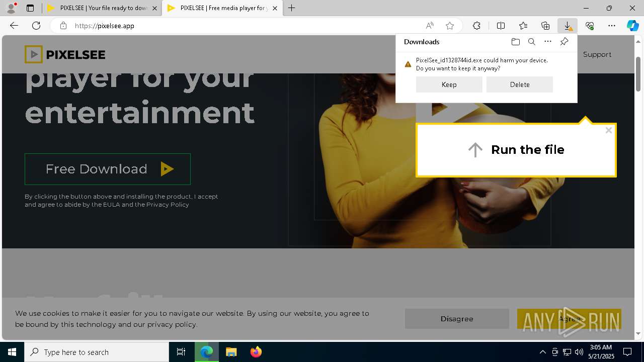The height and width of the screenshot is (362, 644).
Task: Close the 'Run the file' tooltip
Action: pyautogui.click(x=609, y=130)
